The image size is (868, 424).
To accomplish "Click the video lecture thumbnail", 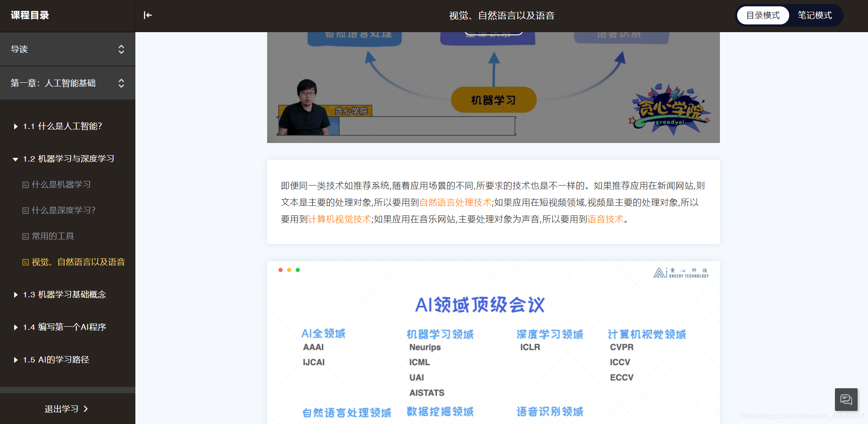I will point(493,86).
